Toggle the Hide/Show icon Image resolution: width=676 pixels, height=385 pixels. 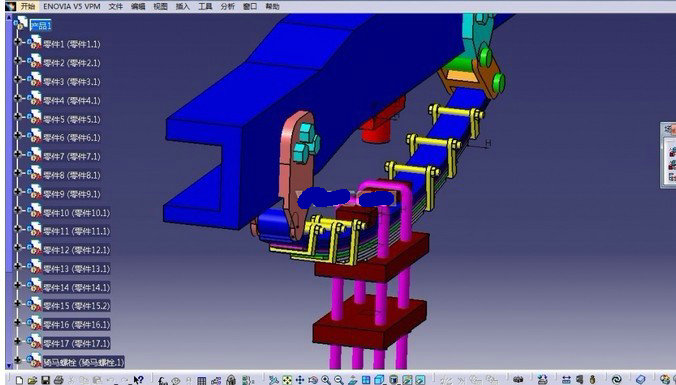click(x=407, y=380)
